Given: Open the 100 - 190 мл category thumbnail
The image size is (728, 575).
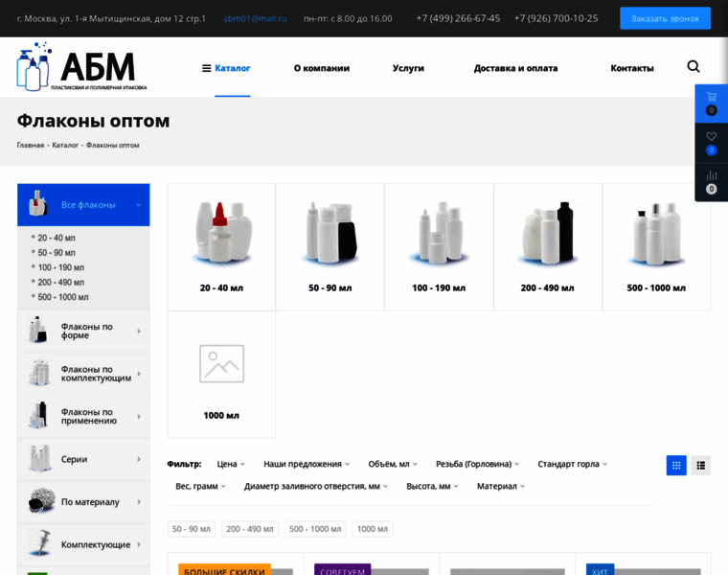Looking at the screenshot, I should [439, 233].
